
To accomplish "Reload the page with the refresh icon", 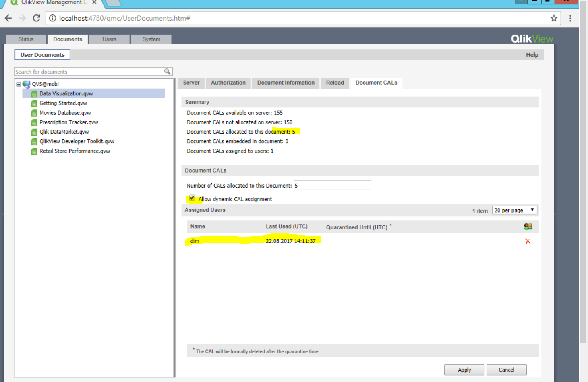I will (36, 18).
